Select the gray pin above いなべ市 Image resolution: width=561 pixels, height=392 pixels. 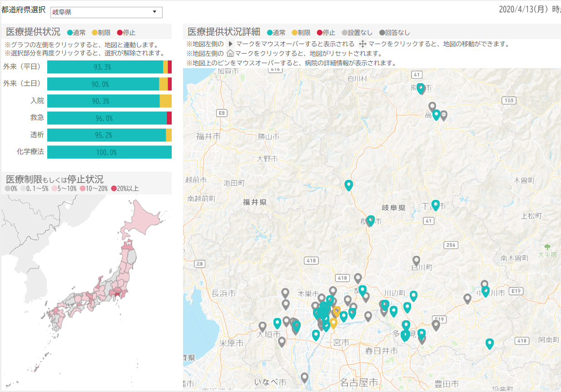point(305,377)
